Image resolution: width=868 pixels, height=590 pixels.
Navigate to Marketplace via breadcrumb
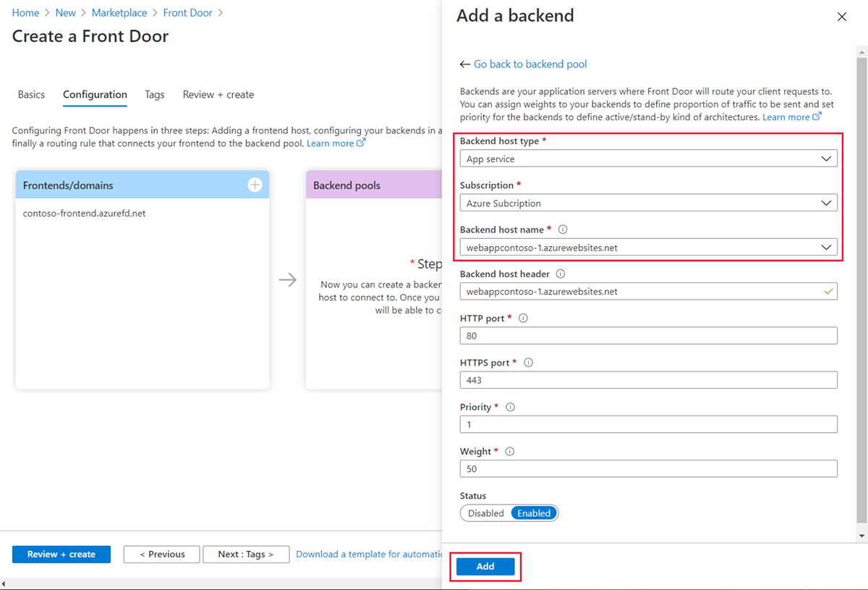click(119, 12)
